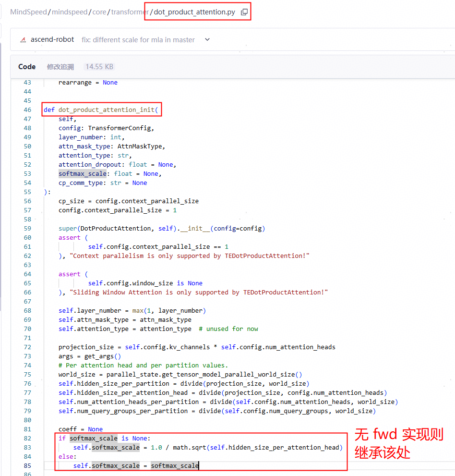455x476 pixels.
Task: Click 'attention_type: str,' parameter line
Action: [95, 156]
